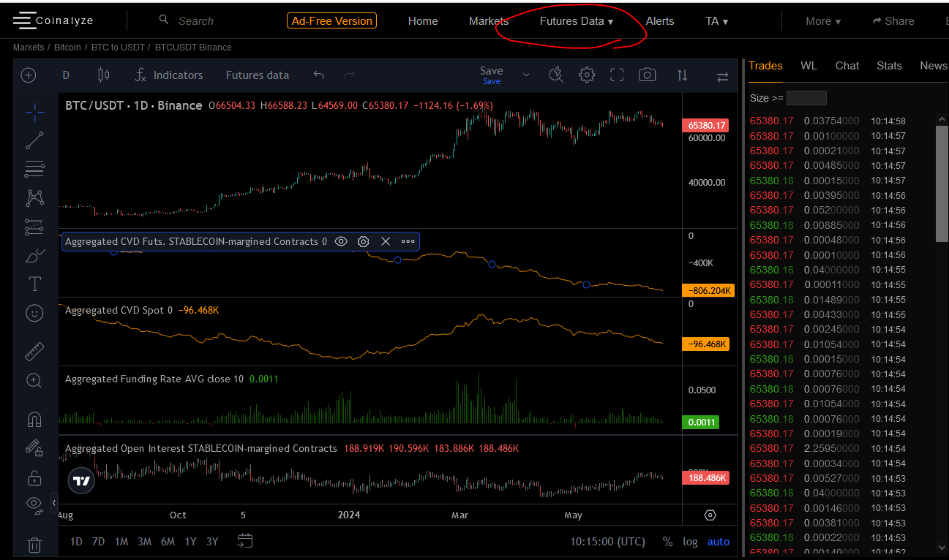
Task: Select the crosshair cursor tool
Action: pos(34,112)
